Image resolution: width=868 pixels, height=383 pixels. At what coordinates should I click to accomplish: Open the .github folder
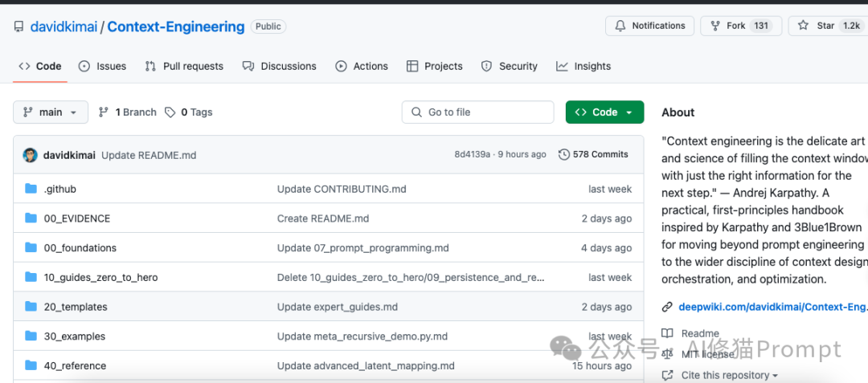point(59,189)
